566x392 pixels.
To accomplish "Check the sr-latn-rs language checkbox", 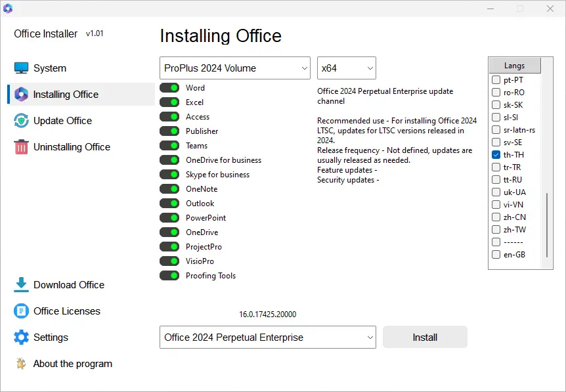I will click(x=496, y=129).
